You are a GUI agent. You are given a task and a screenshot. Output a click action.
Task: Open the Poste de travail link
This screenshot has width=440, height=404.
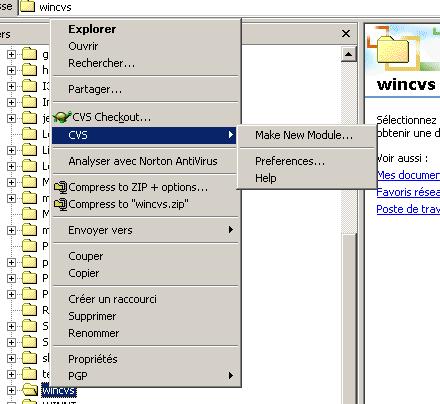(408, 209)
